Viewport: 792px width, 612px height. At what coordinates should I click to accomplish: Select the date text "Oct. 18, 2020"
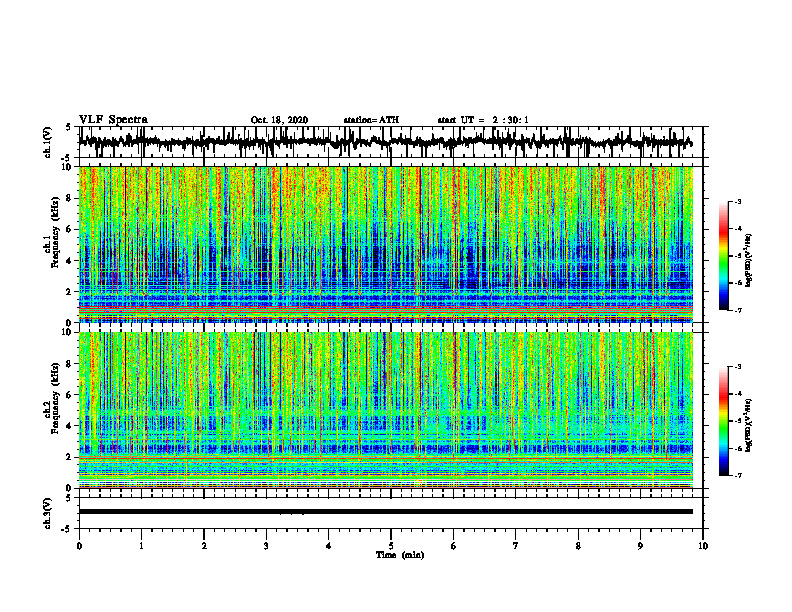coord(279,120)
